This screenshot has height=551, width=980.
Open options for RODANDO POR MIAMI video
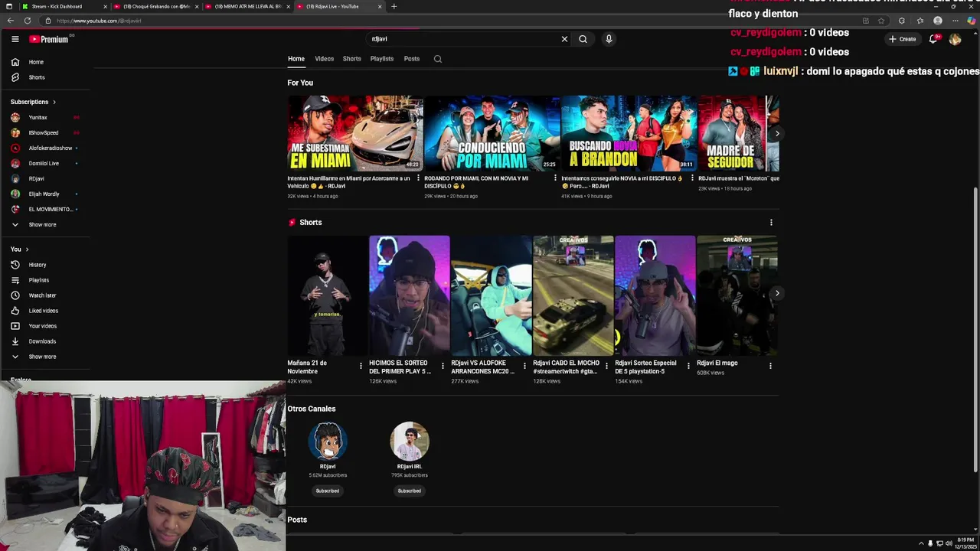pyautogui.click(x=555, y=178)
